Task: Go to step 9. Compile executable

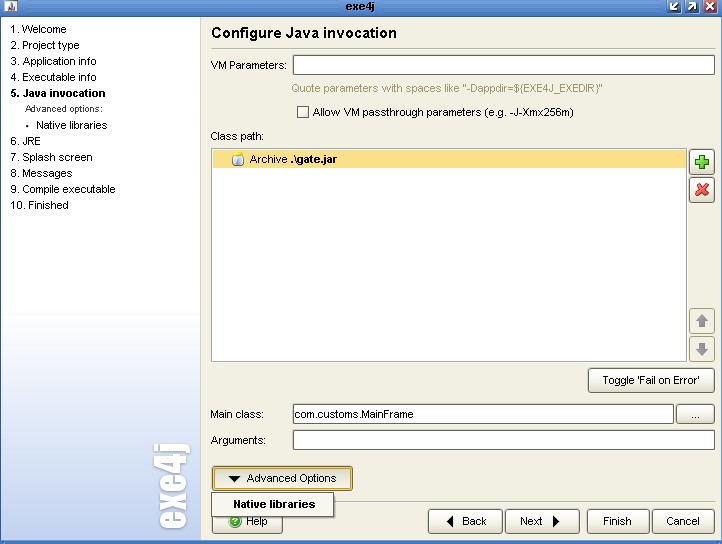Action: (x=63, y=189)
